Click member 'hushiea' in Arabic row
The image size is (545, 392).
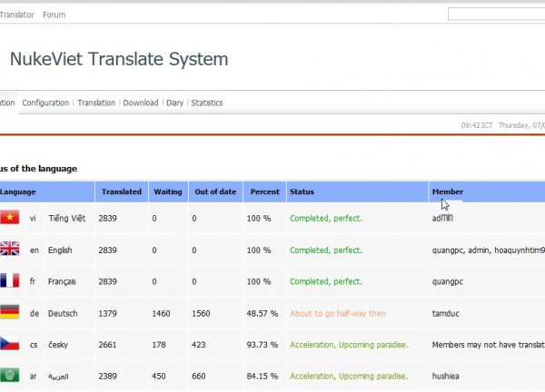[x=445, y=376]
